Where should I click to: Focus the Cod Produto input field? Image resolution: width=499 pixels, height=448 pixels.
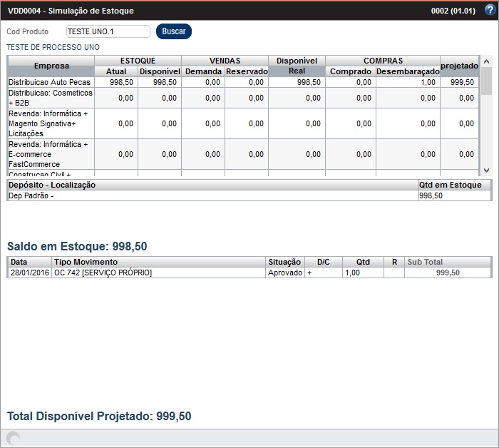(x=108, y=31)
